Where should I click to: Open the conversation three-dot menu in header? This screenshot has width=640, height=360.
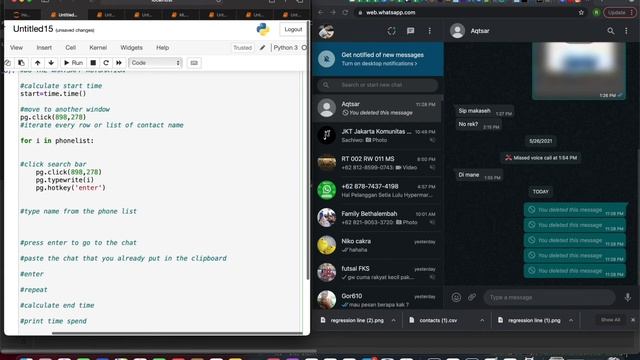pyautogui.click(x=626, y=31)
